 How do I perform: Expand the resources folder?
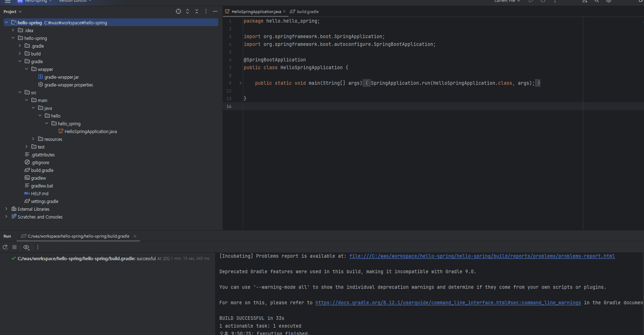(x=33, y=139)
